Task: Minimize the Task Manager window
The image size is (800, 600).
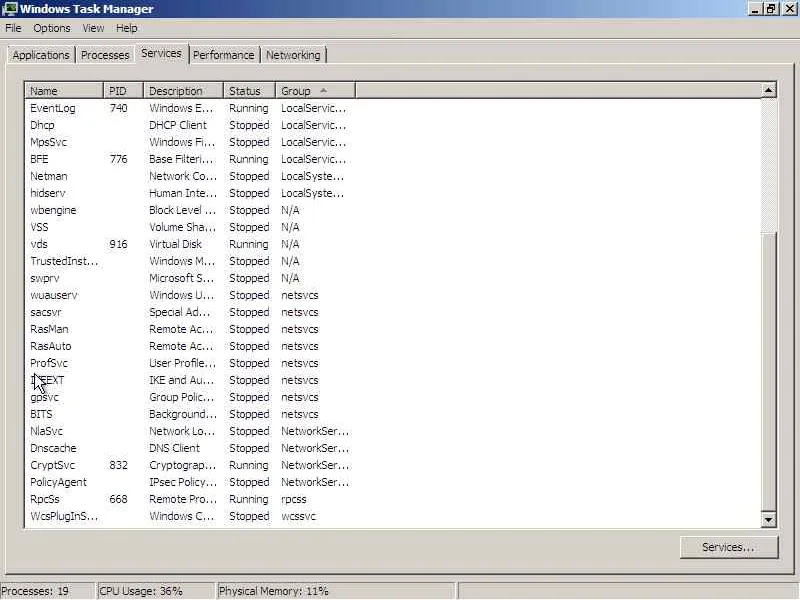Action: point(756,9)
